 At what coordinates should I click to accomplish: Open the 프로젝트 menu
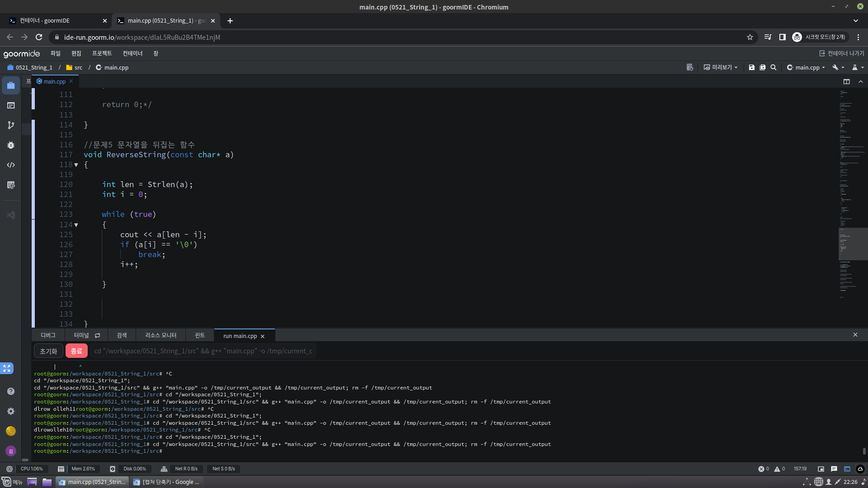pos(102,53)
